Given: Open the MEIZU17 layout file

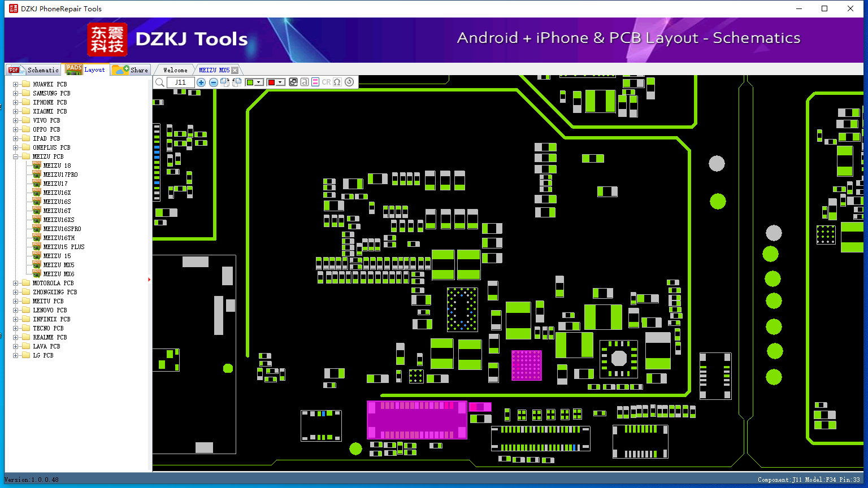Looking at the screenshot, I should 55,184.
